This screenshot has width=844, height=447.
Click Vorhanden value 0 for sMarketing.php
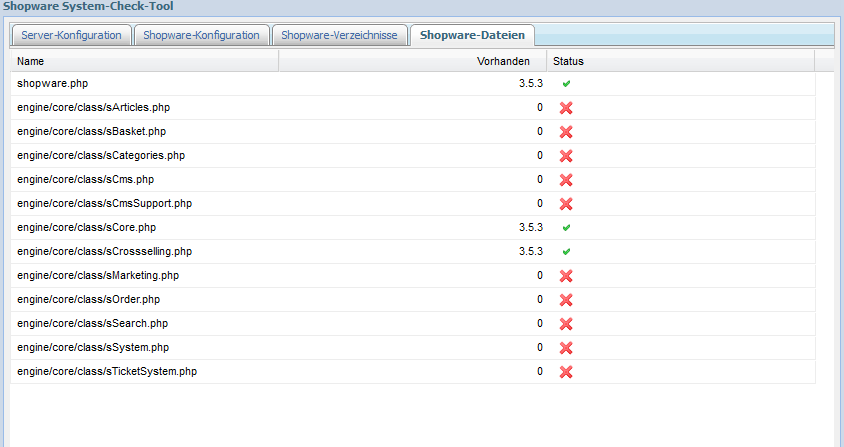tap(540, 275)
